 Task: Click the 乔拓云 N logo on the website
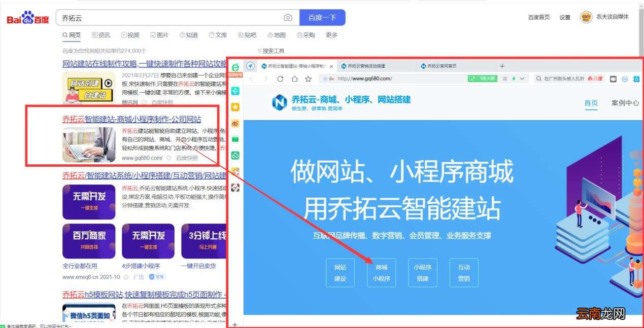(x=280, y=102)
